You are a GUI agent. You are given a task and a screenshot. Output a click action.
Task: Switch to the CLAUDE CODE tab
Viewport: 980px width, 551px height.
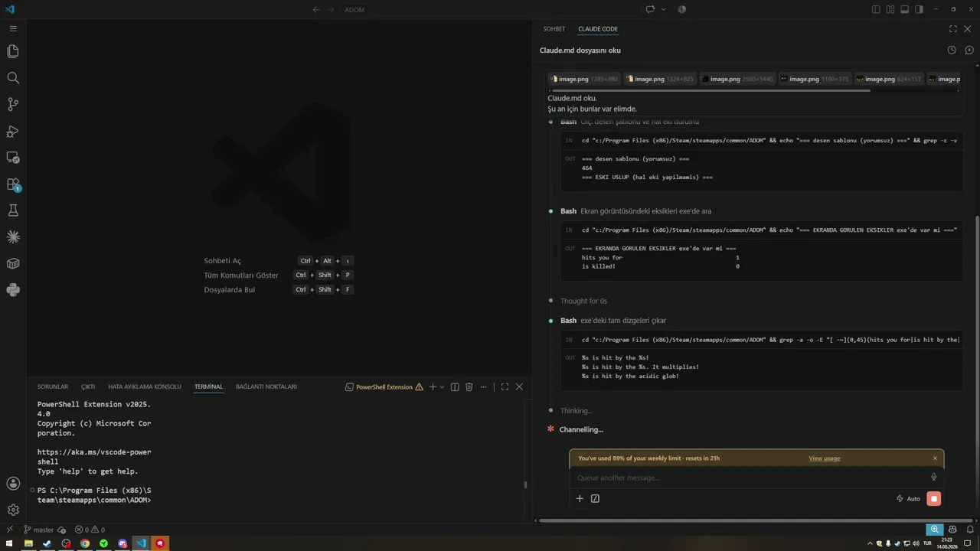[x=598, y=29]
